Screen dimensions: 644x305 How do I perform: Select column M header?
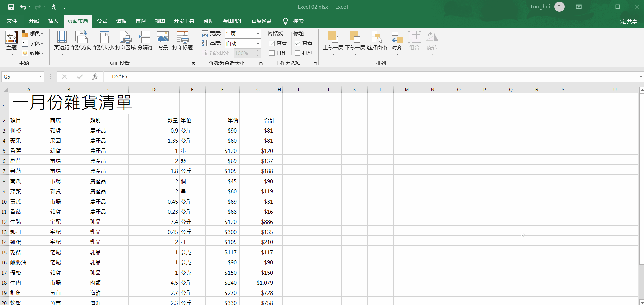(407, 90)
